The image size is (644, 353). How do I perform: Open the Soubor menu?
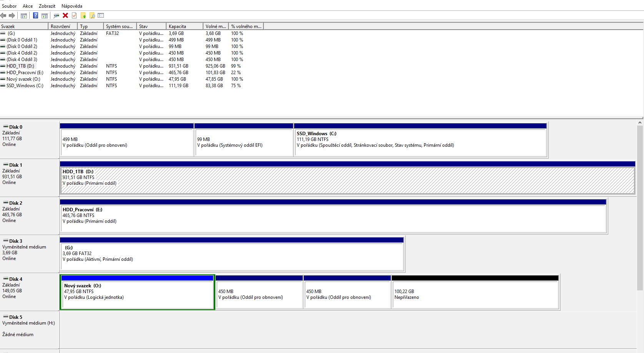click(9, 6)
